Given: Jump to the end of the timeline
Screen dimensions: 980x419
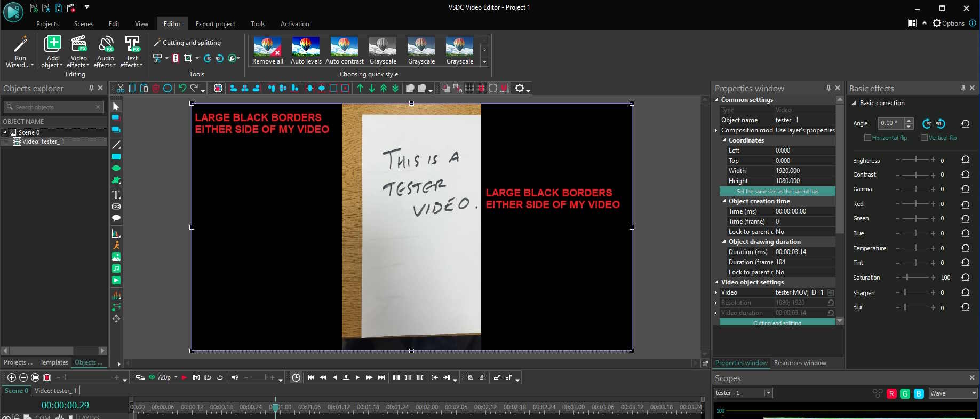Looking at the screenshot, I should pos(381,377).
